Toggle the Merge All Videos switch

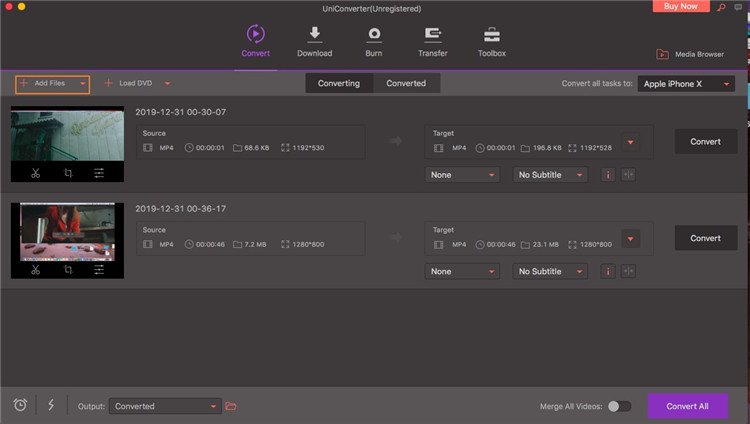click(619, 406)
